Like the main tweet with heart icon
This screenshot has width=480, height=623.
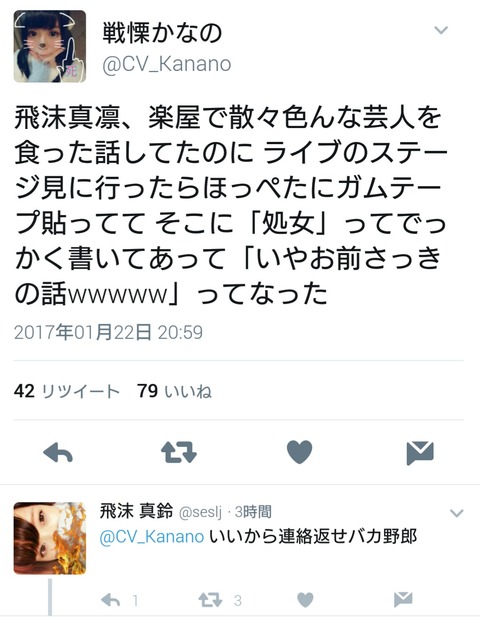[299, 453]
